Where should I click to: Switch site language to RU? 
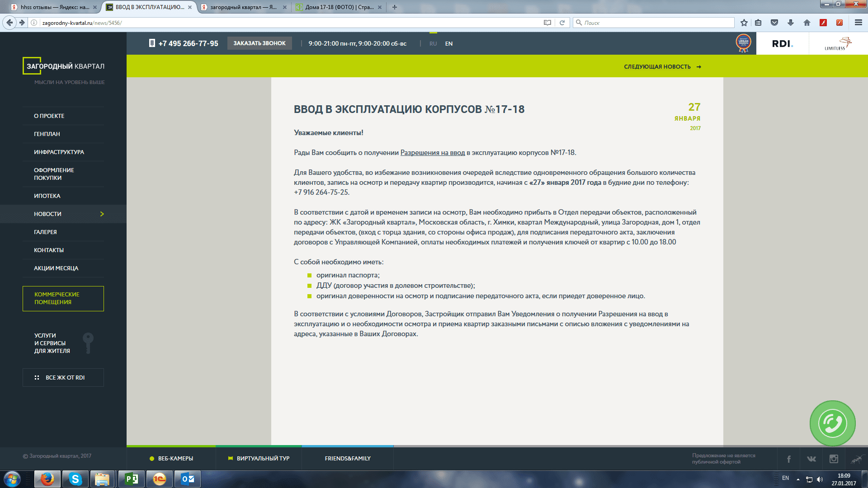433,44
